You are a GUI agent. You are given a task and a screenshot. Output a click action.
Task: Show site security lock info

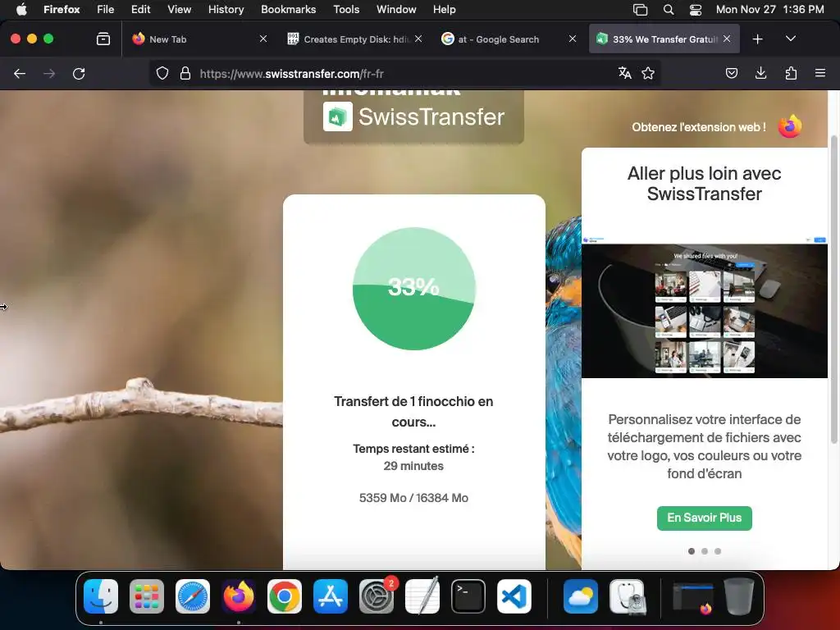tap(185, 73)
